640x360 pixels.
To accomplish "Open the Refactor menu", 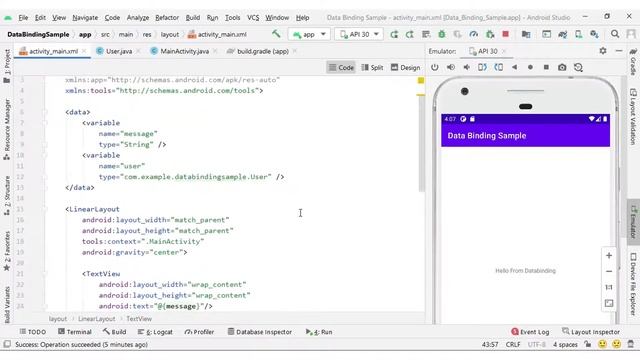I will click(x=167, y=18).
